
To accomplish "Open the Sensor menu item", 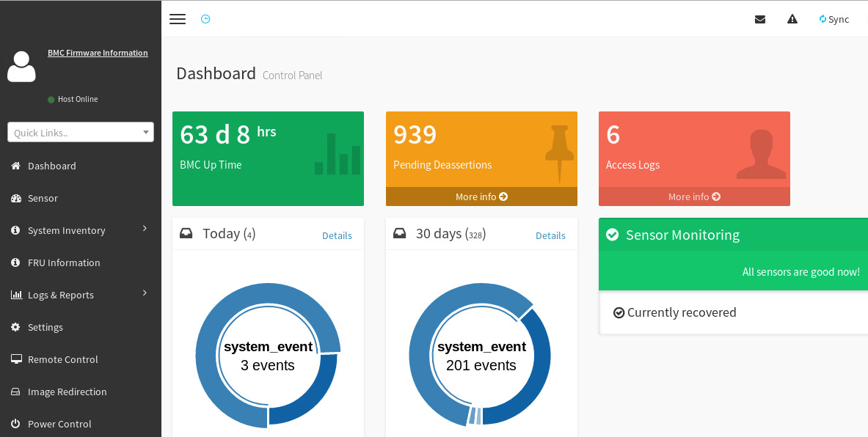I will [43, 198].
